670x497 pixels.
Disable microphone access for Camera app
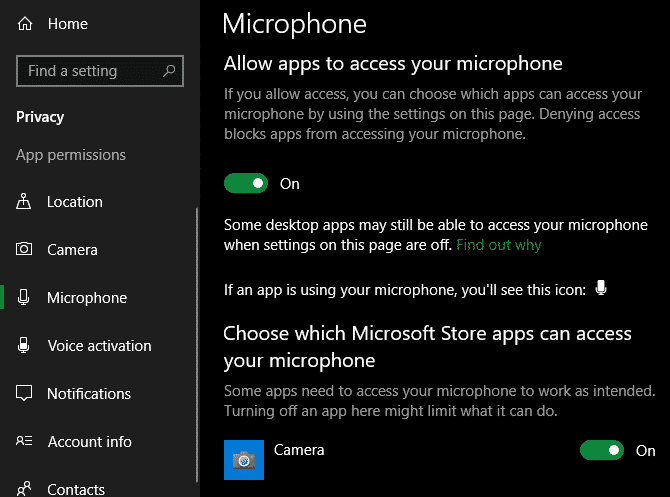point(602,450)
